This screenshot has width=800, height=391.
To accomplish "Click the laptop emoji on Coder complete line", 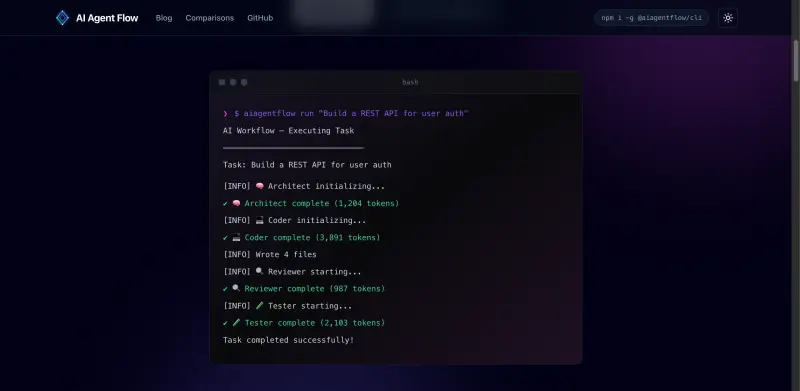I will (x=236, y=237).
